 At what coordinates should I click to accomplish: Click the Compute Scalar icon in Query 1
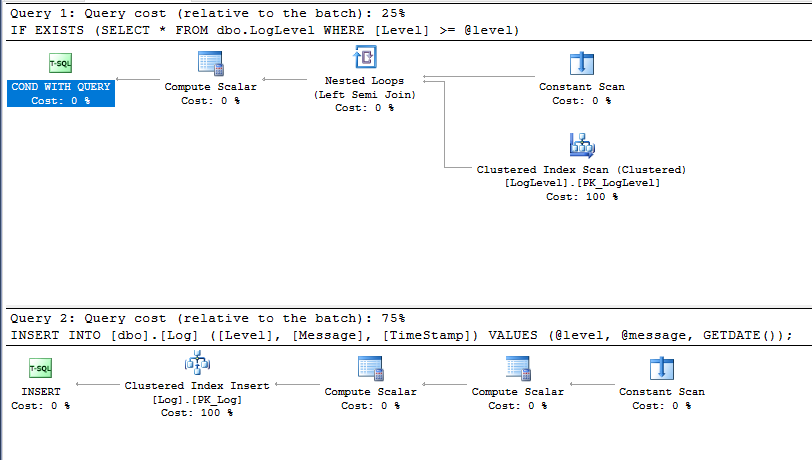tap(210, 63)
